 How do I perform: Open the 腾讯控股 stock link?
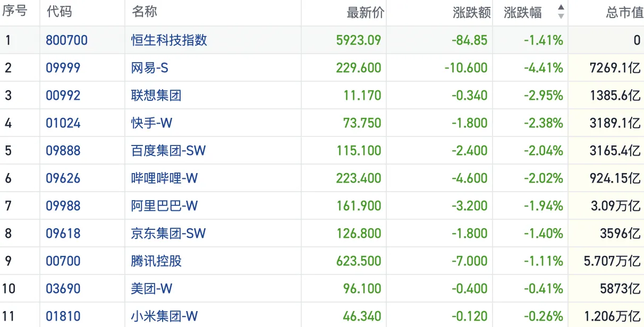click(156, 261)
